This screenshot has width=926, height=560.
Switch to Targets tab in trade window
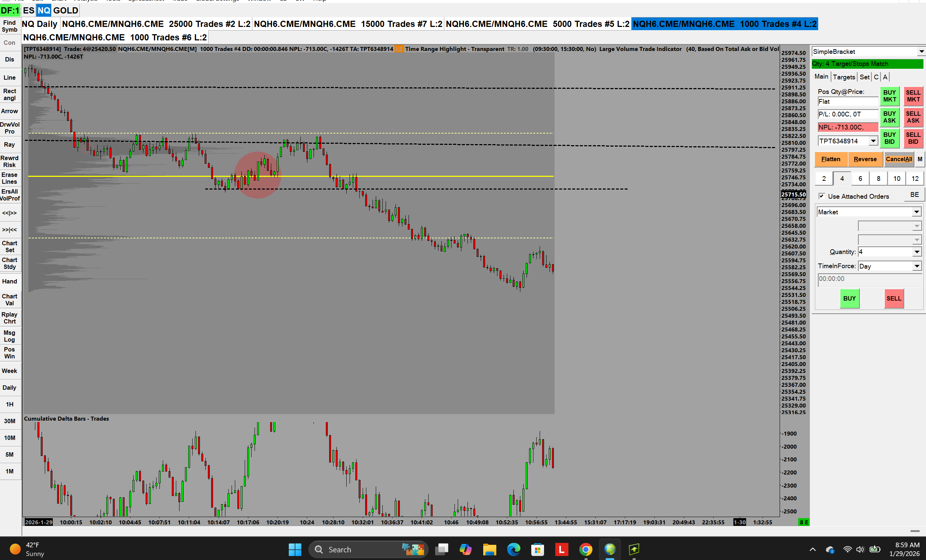[844, 77]
